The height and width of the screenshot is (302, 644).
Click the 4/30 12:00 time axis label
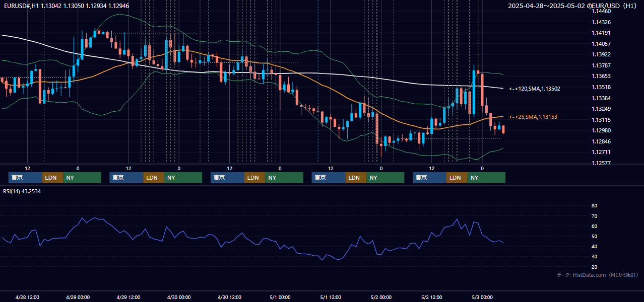(x=229, y=297)
